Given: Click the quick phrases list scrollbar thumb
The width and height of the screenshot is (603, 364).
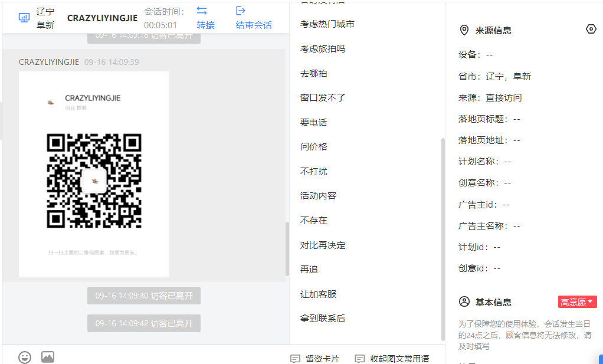Looking at the screenshot, I should (x=443, y=239).
